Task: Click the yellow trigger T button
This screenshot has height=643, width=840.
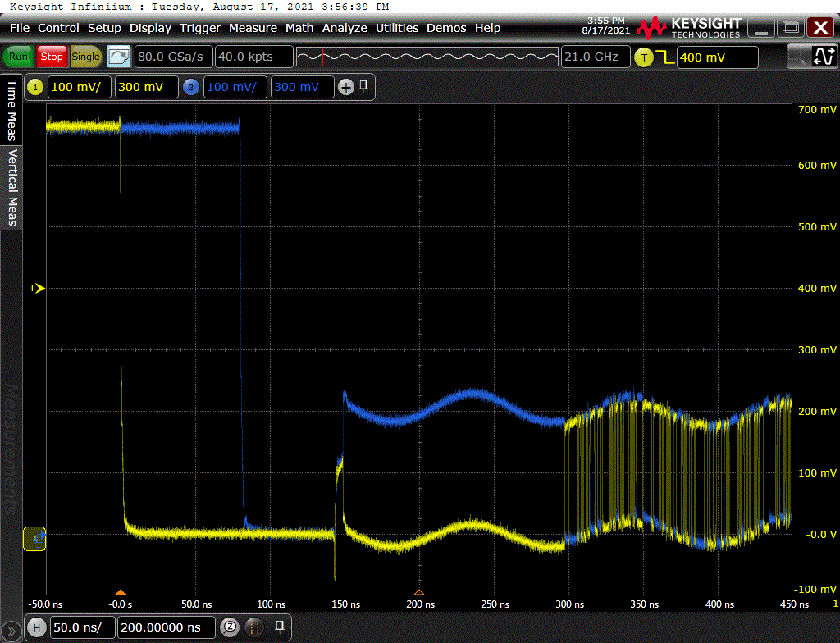Action: point(643,57)
